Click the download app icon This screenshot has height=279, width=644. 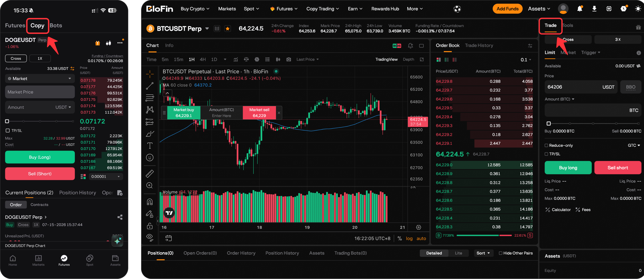[x=594, y=9]
